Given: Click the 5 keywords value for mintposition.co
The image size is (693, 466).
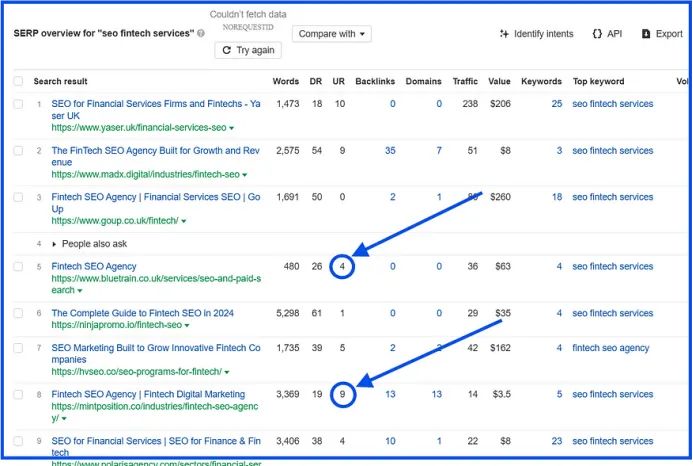Looking at the screenshot, I should coord(559,394).
